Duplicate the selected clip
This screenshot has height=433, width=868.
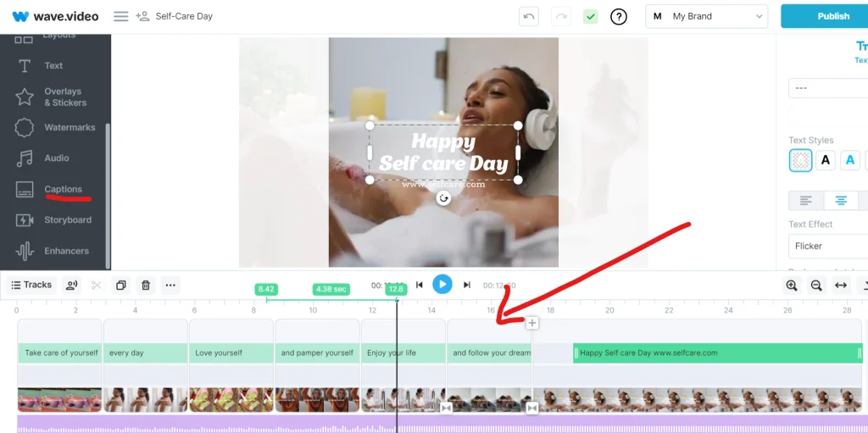coord(120,286)
